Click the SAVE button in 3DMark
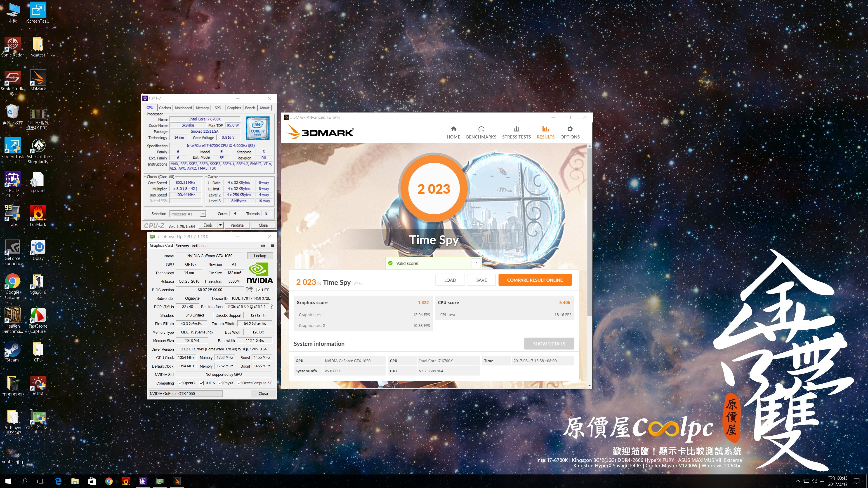Screen dimensions: 868x488 pos(481,280)
